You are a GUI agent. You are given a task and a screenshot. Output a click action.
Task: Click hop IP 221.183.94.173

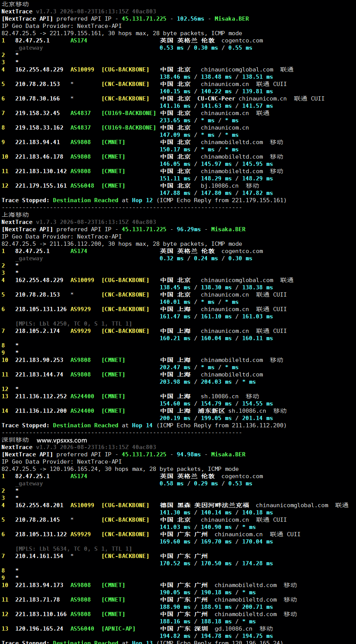click(39, 585)
